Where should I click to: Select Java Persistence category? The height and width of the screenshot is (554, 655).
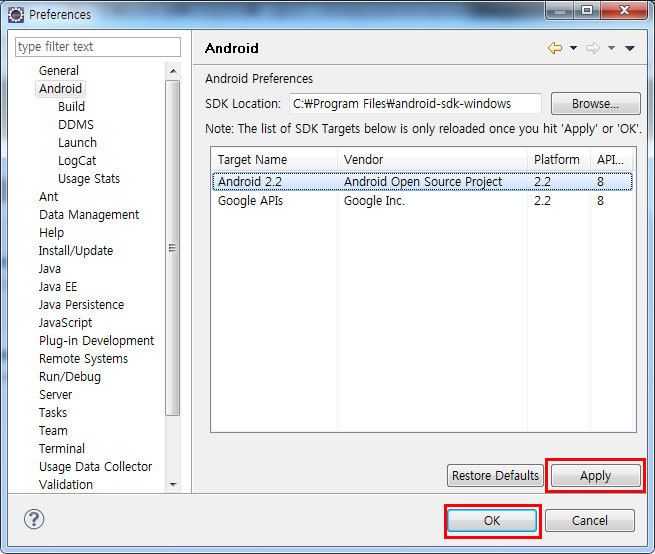[81, 305]
